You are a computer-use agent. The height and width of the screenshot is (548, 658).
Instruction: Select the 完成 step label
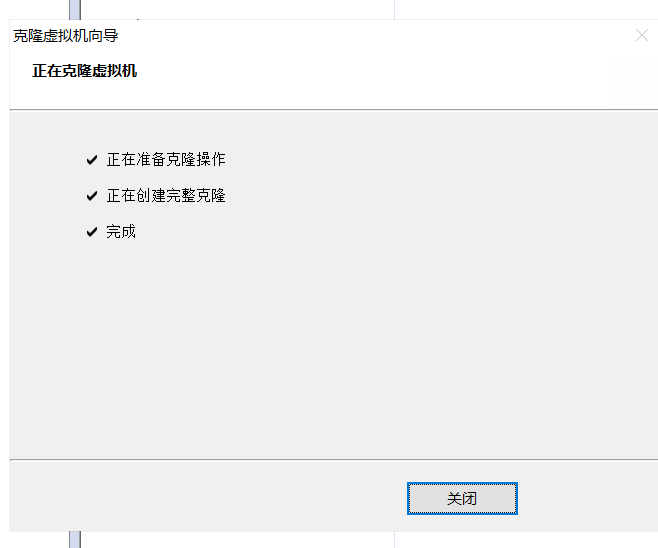coord(121,232)
